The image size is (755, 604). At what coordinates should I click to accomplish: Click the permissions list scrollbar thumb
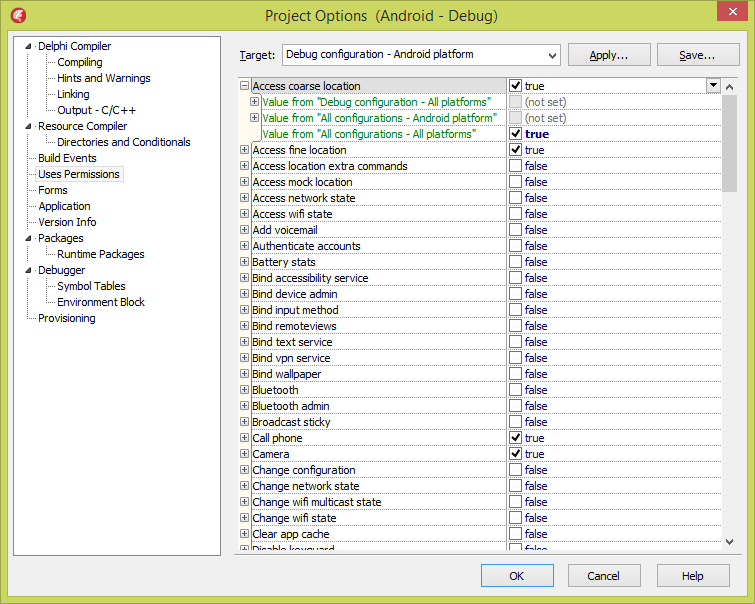pyautogui.click(x=729, y=144)
